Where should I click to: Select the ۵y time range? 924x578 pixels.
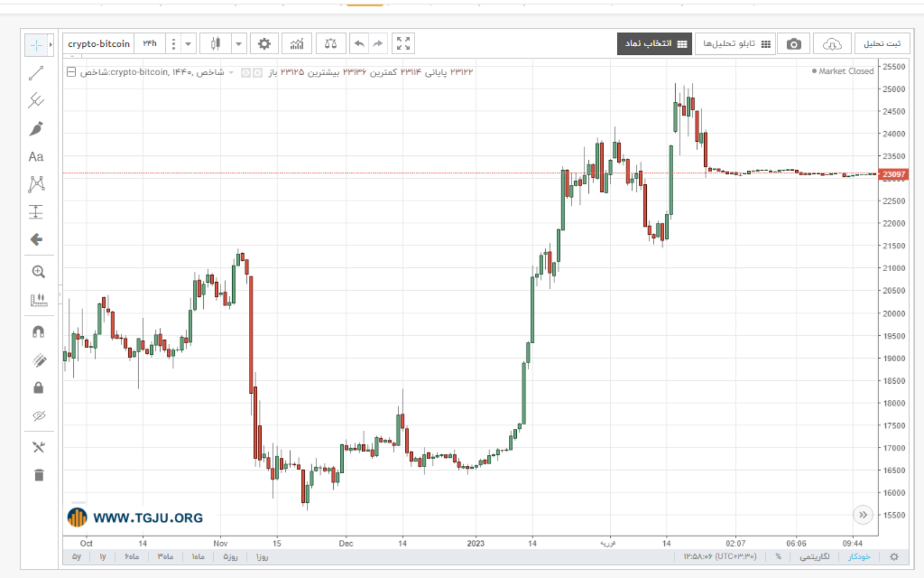76,557
